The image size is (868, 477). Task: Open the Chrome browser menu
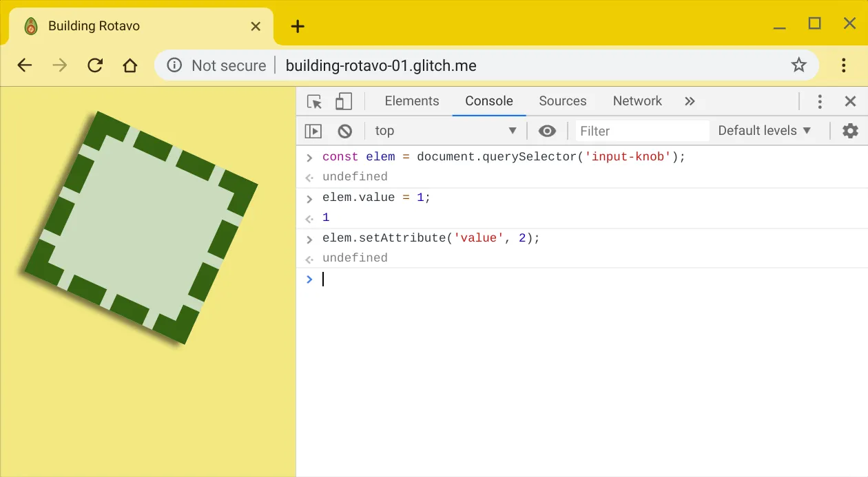click(x=843, y=65)
